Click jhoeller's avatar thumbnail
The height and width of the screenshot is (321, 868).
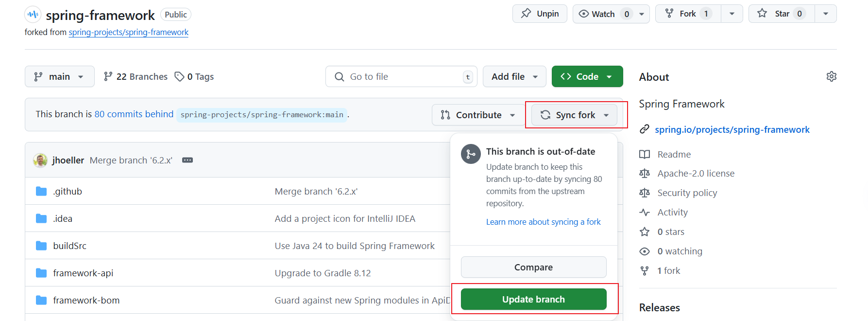click(x=40, y=160)
